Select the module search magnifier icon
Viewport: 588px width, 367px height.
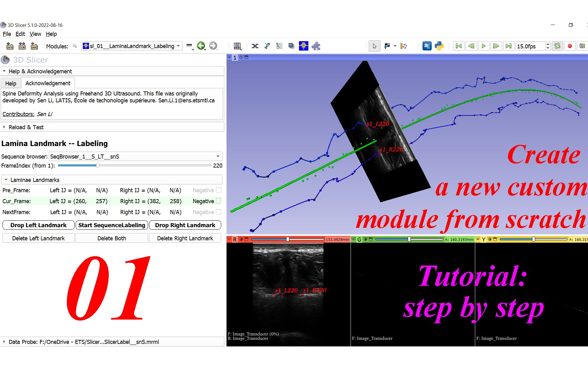(74, 46)
